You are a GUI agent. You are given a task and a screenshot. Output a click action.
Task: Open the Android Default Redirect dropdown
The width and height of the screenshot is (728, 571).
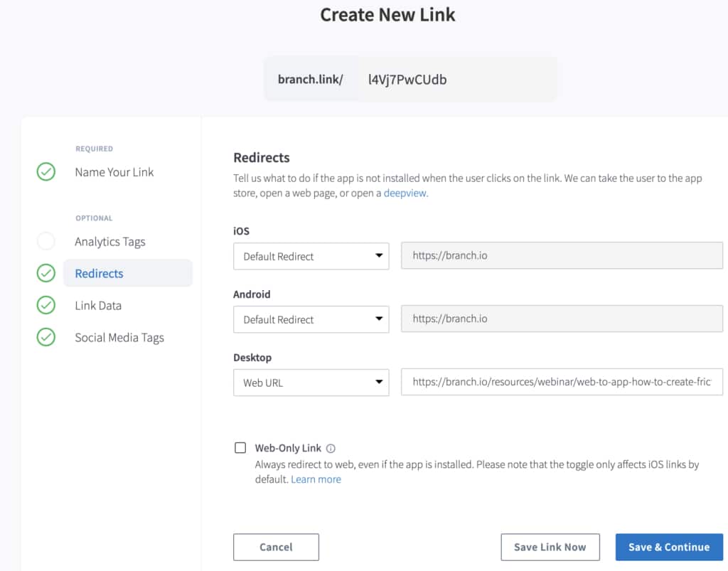tap(311, 319)
